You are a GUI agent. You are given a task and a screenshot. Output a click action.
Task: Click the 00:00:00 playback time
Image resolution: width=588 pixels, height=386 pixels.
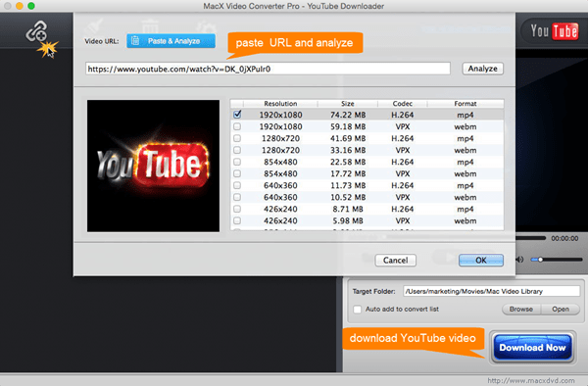pyautogui.click(x=564, y=238)
